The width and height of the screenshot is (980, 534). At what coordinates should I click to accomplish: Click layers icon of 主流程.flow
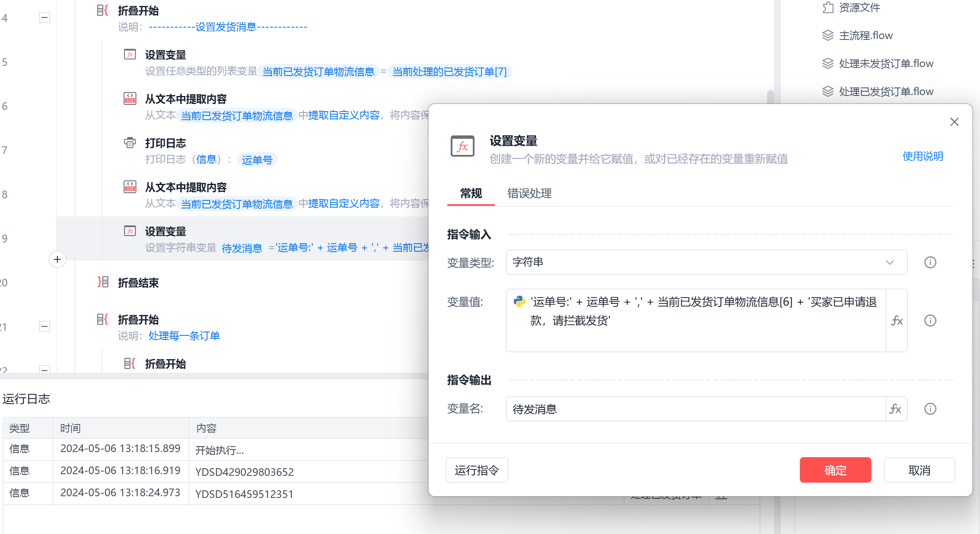[827, 35]
